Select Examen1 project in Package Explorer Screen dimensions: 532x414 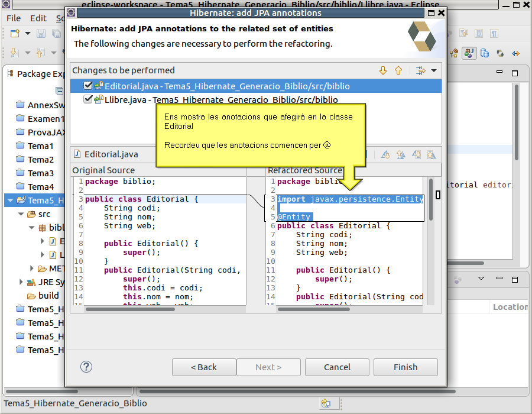tap(41, 119)
